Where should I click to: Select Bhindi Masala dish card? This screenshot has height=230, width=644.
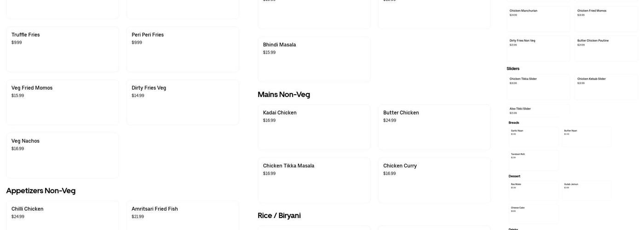(314, 59)
